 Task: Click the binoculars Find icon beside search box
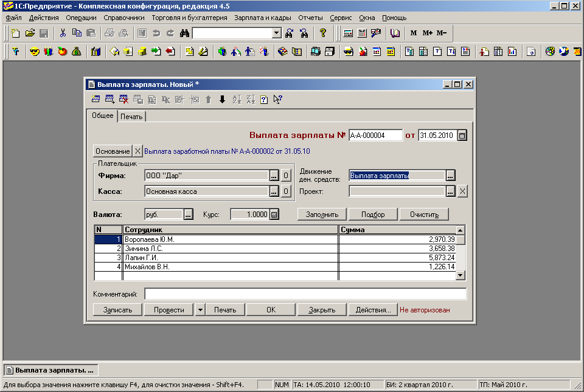pos(184,33)
